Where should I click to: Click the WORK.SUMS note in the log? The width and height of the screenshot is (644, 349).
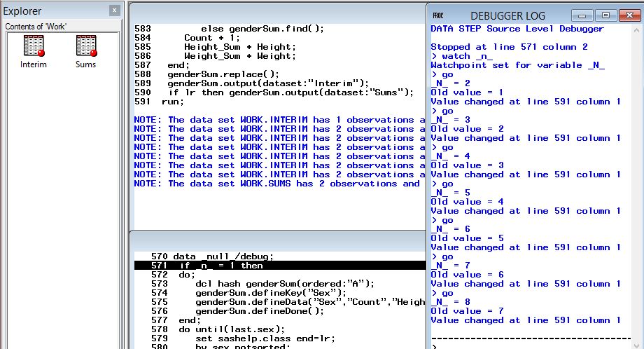(x=276, y=184)
